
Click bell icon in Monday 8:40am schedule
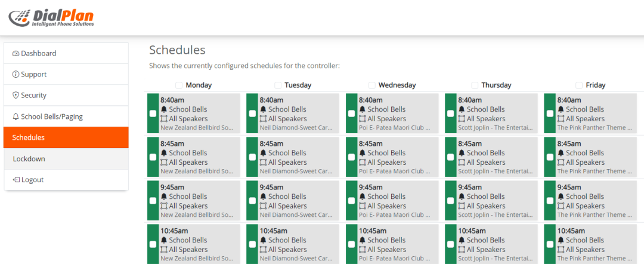[x=164, y=110]
